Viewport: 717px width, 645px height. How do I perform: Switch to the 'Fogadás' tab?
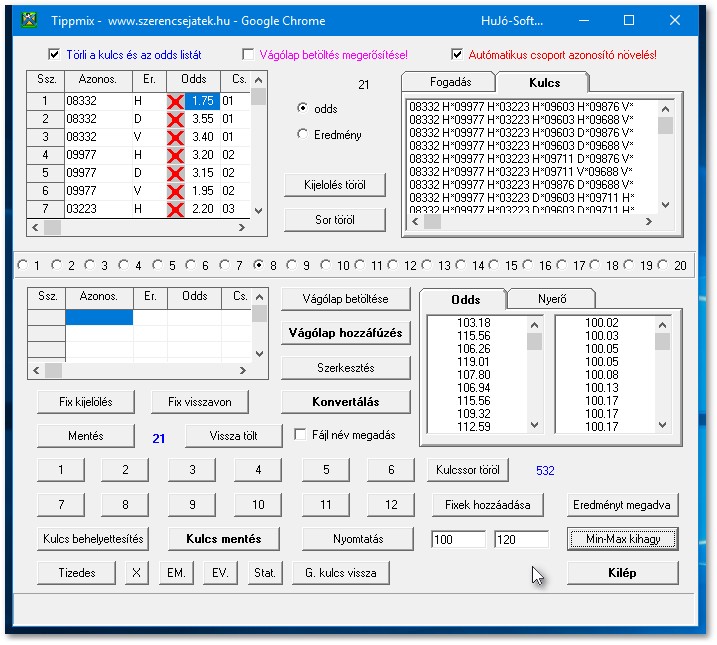point(450,82)
